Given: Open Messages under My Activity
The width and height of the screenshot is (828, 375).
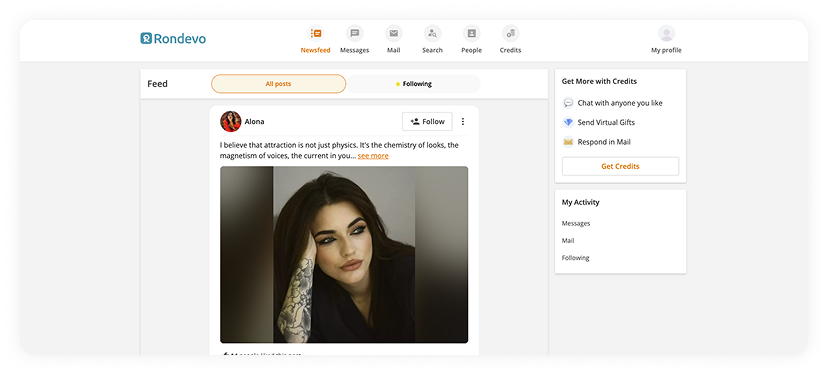Looking at the screenshot, I should [x=576, y=223].
